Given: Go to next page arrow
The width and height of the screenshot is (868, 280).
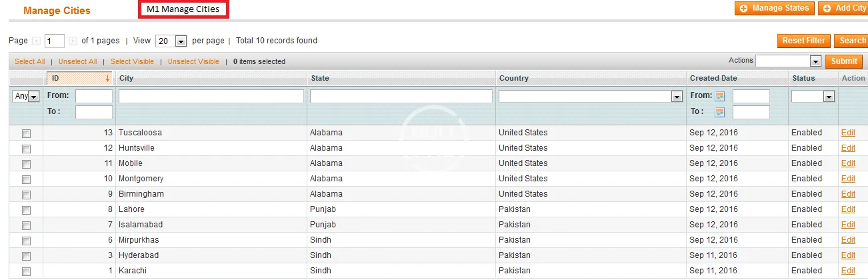Looking at the screenshot, I should (x=73, y=41).
